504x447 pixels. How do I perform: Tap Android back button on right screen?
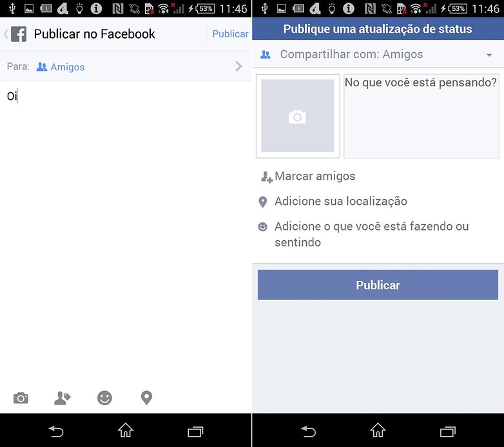(x=308, y=432)
